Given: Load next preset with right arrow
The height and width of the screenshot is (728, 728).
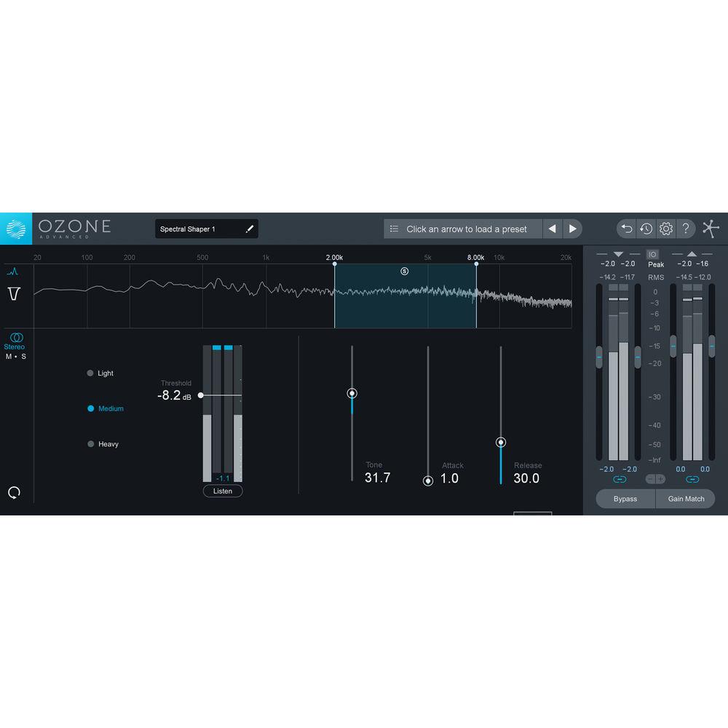Looking at the screenshot, I should tap(573, 229).
